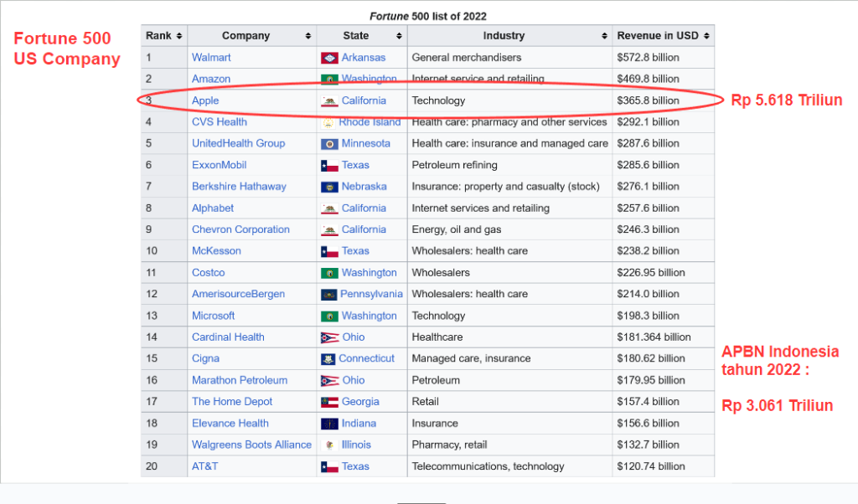Click the Minnesota flag icon
This screenshot has width=858, height=504.
pos(329,144)
